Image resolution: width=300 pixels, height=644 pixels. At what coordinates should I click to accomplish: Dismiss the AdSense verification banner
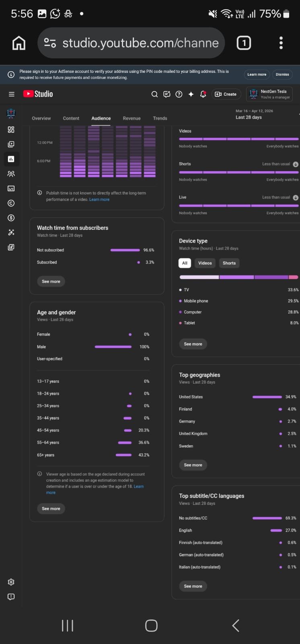click(x=282, y=74)
